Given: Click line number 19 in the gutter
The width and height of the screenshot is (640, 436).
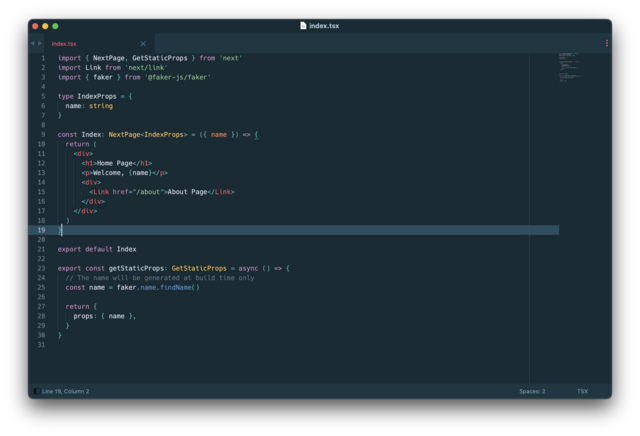Looking at the screenshot, I should [41, 230].
